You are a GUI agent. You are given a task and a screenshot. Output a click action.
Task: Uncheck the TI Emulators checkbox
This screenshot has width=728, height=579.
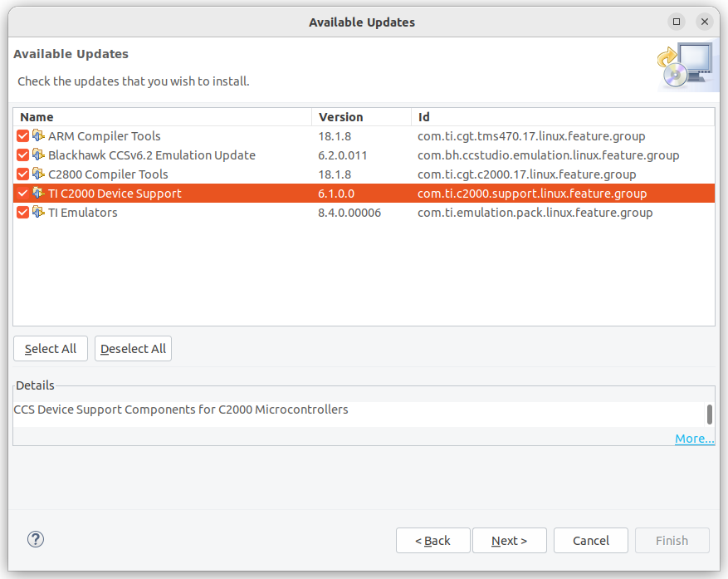coord(22,213)
